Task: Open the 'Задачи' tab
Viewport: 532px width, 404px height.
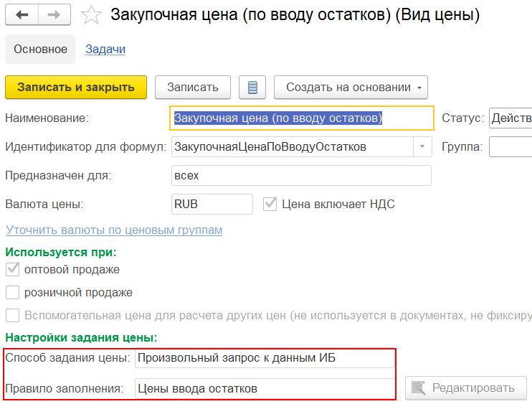Action: [105, 50]
